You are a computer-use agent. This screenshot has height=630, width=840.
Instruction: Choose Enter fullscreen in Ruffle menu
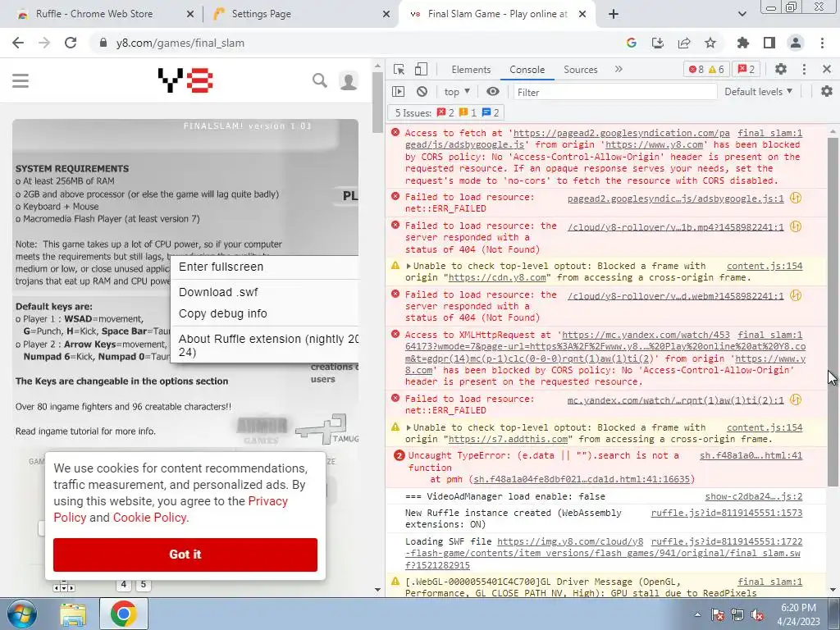[x=265, y=267]
